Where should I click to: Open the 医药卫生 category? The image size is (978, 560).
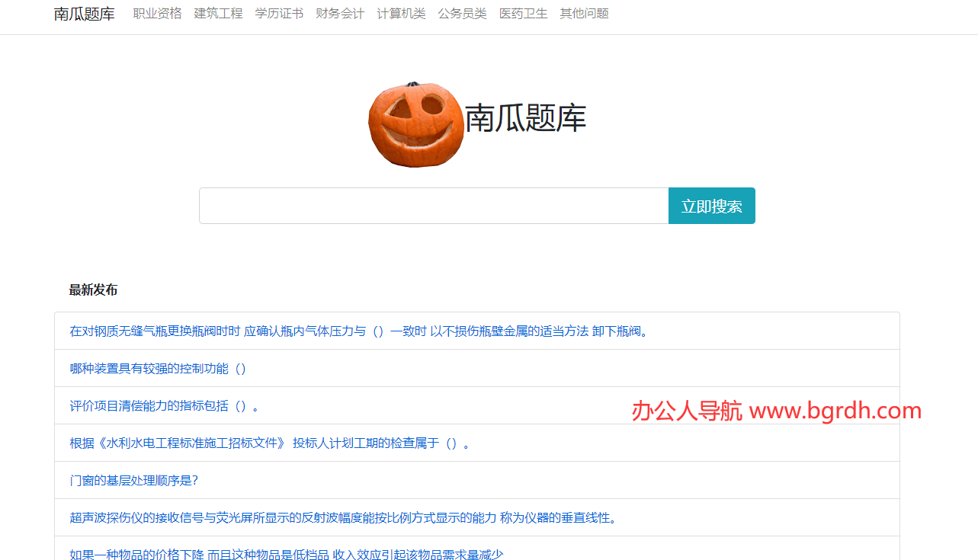pyautogui.click(x=523, y=13)
